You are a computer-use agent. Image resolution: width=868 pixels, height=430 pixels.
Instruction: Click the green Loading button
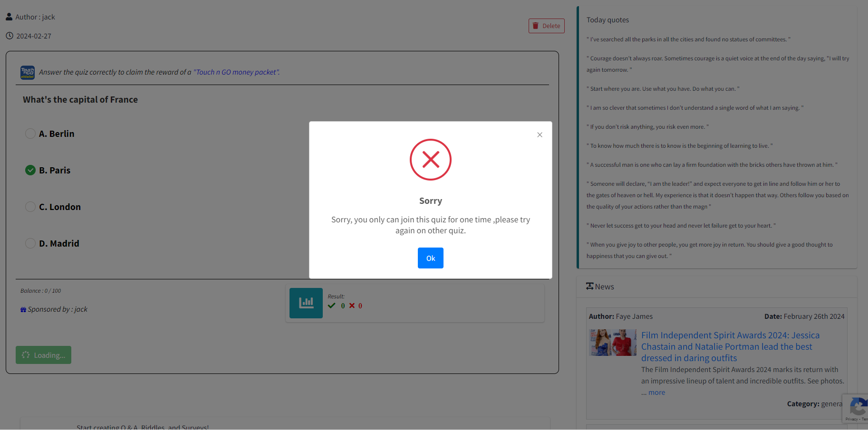[x=43, y=355]
